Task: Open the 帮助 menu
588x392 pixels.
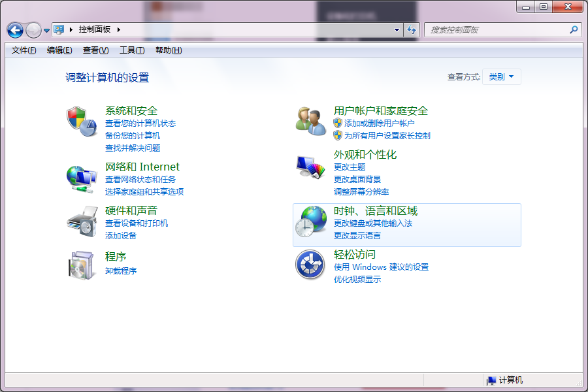Action: [x=169, y=50]
